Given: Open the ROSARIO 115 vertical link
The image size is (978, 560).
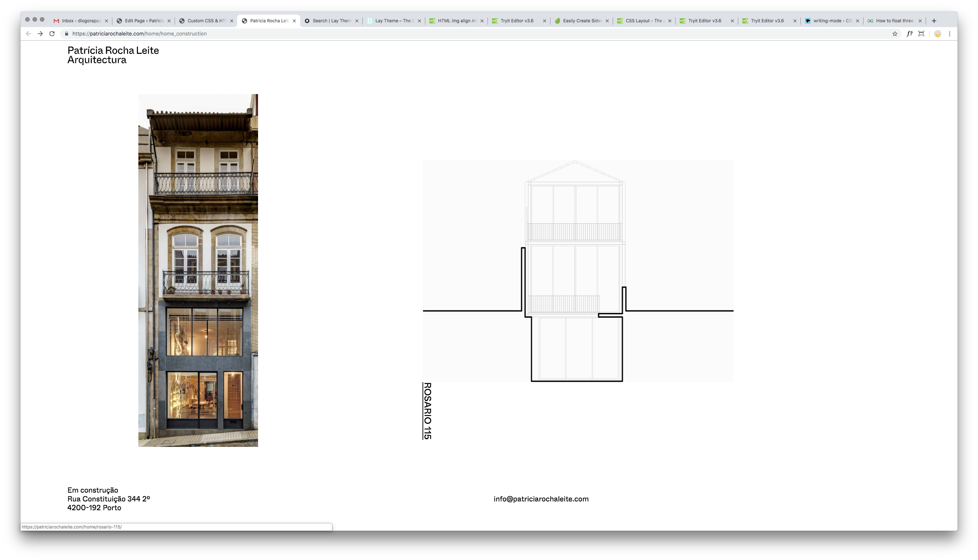Looking at the screenshot, I should point(427,411).
